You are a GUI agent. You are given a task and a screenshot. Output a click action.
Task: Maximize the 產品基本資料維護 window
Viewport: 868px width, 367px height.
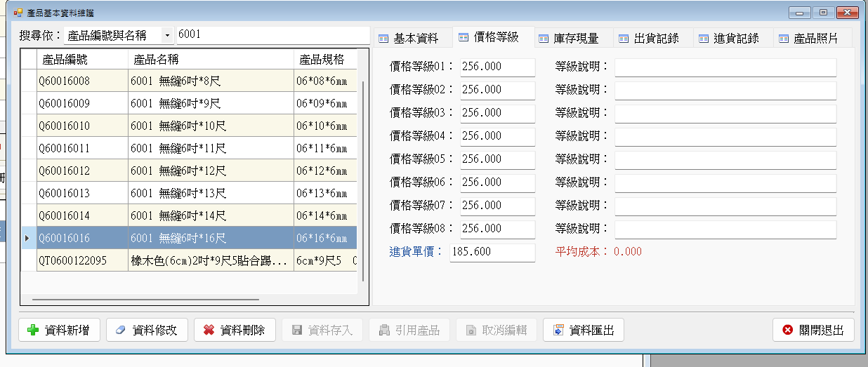(823, 13)
